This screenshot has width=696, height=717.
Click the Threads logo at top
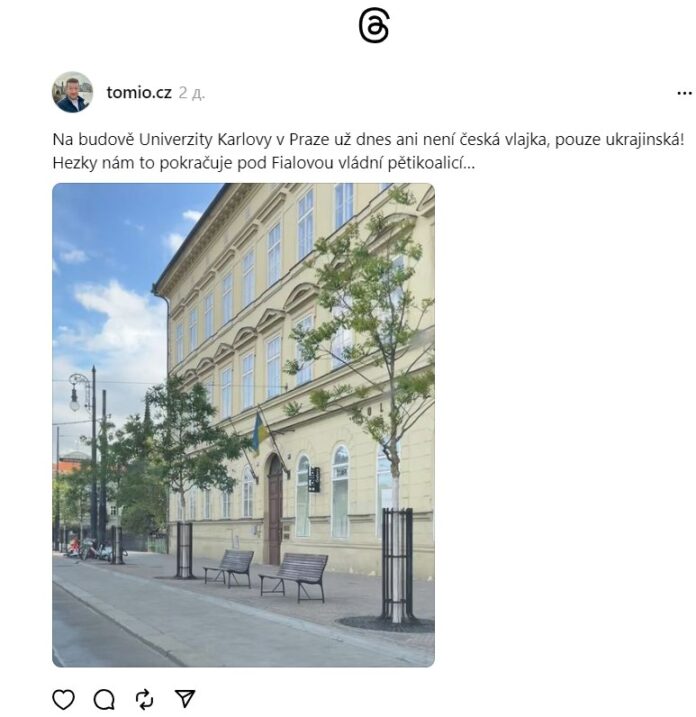point(374,26)
